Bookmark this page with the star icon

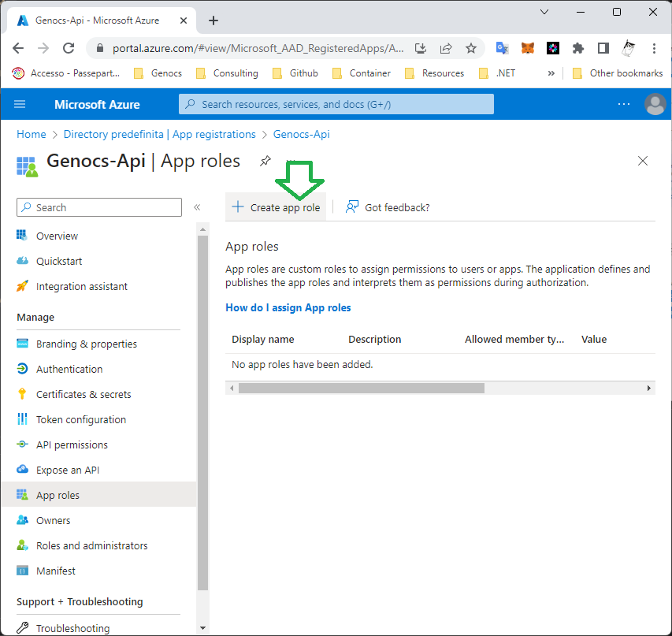[471, 48]
